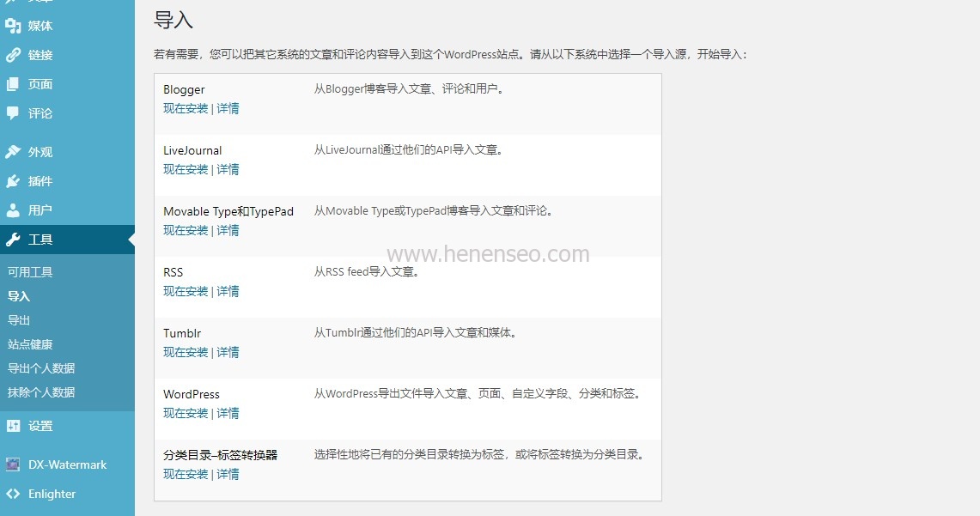Screen dimensions: 980x516
Task: Open the 插件 menu label
Action: 40,181
